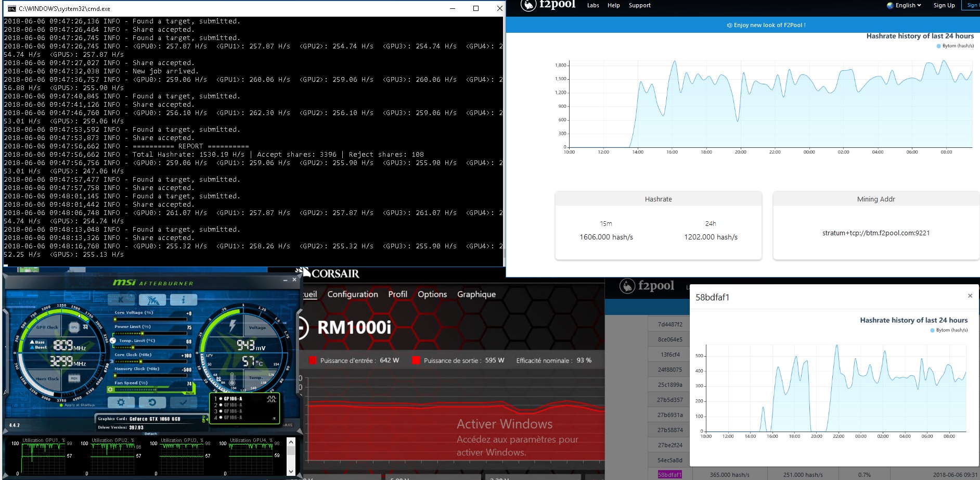Click the lightning bolt voltage icon

233,326
